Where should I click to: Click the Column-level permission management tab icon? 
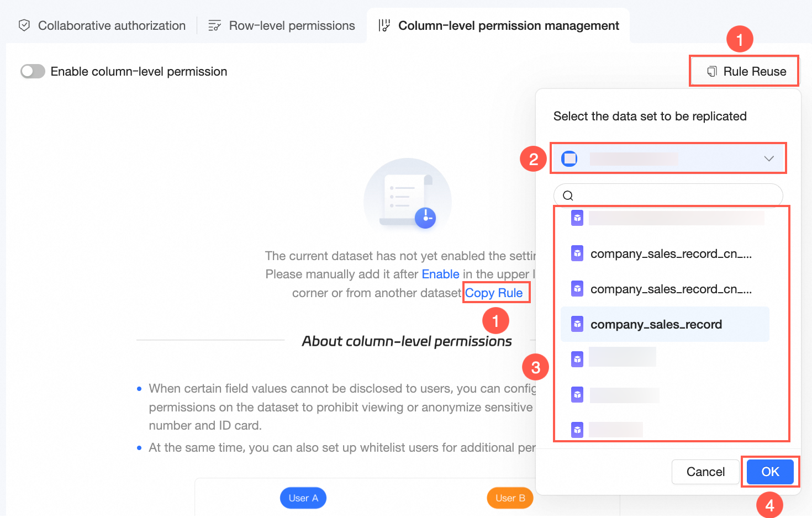pos(384,25)
